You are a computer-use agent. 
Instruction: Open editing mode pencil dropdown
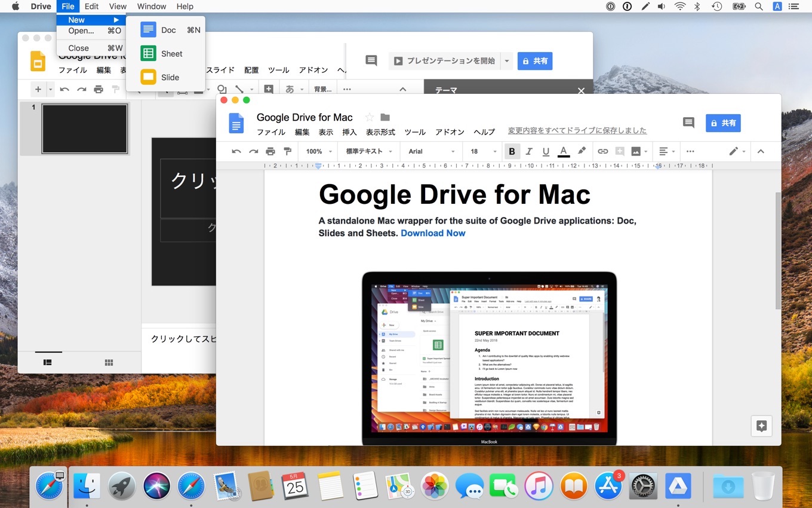pyautogui.click(x=737, y=151)
